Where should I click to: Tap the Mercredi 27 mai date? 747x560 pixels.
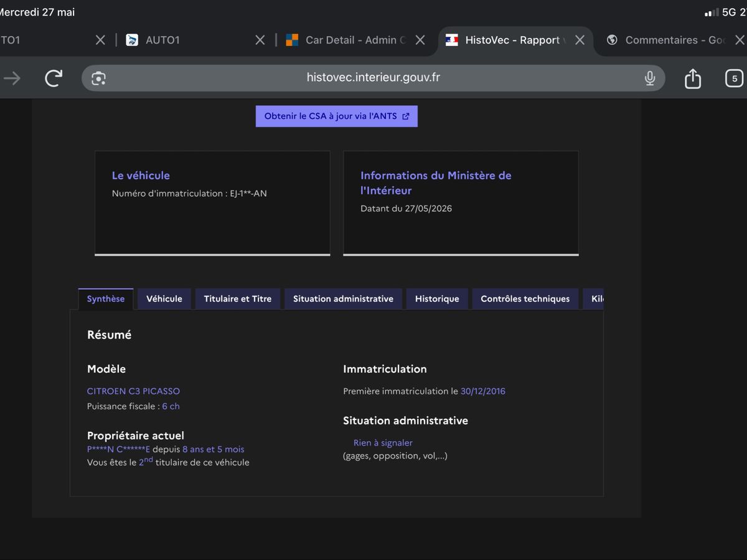[x=37, y=12]
